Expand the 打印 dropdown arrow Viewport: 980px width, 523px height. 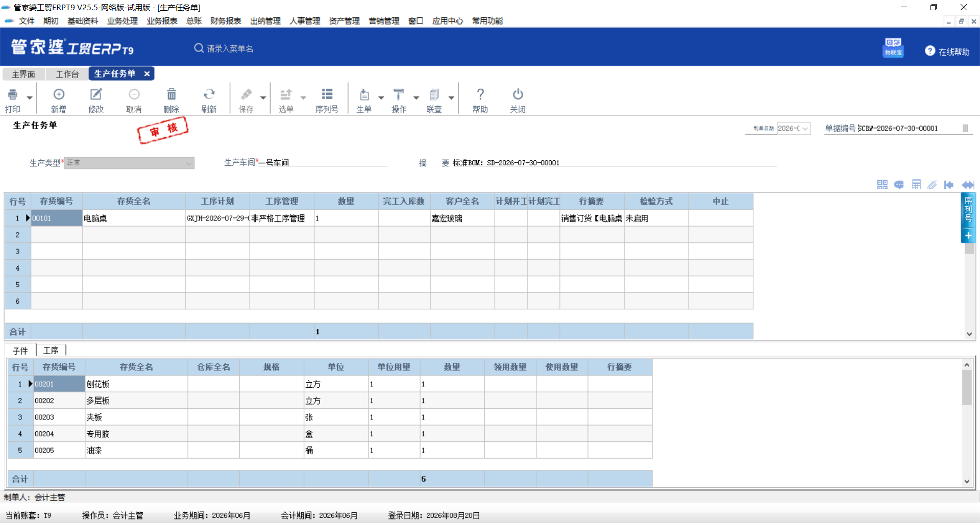pyautogui.click(x=30, y=97)
